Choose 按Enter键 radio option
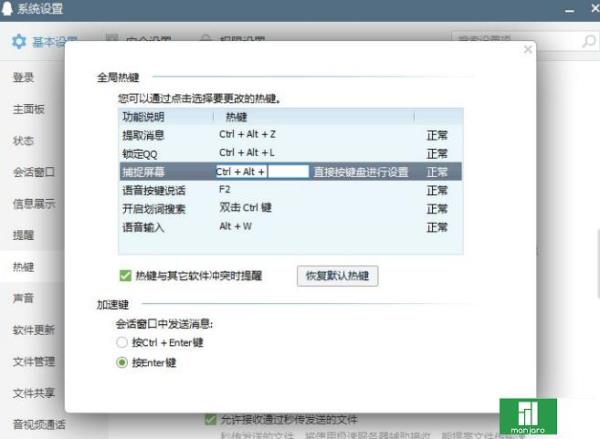600x439 pixels. (x=122, y=362)
